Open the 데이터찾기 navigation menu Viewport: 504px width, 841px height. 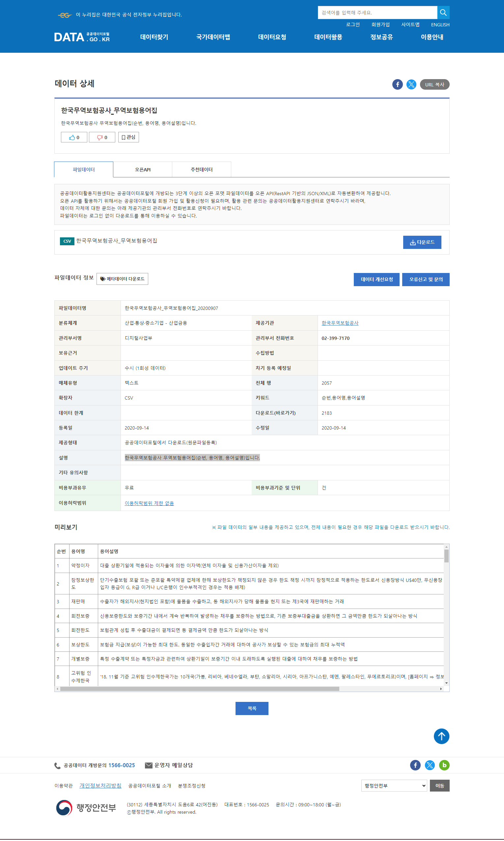pos(154,37)
